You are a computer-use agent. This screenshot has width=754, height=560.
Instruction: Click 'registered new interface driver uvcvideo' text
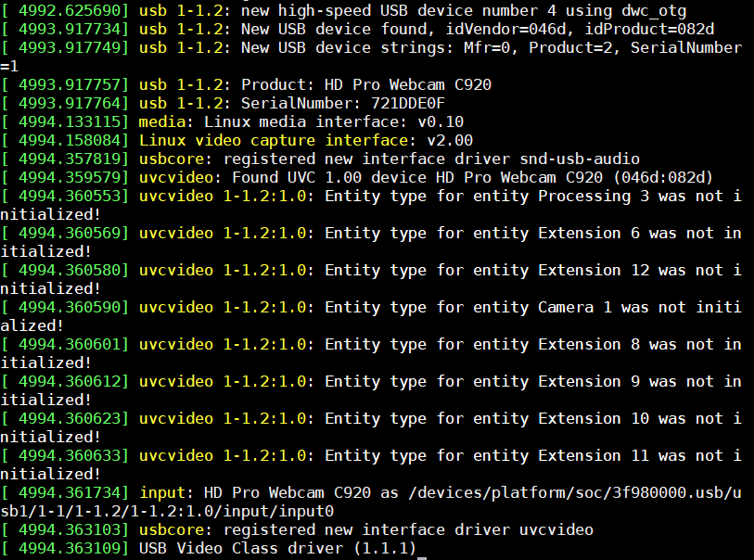408,529
